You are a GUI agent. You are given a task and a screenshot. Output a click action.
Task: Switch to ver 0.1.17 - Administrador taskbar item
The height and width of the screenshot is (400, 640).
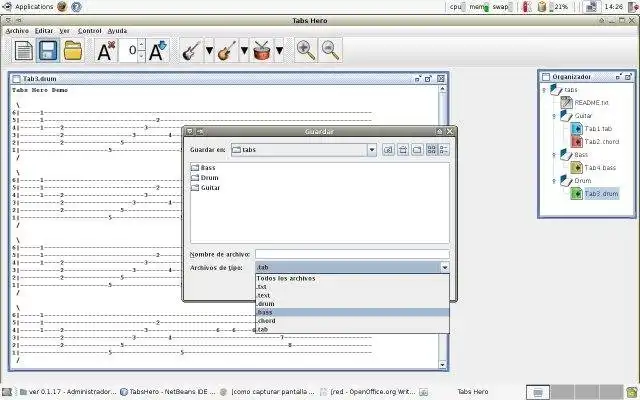coord(68,392)
